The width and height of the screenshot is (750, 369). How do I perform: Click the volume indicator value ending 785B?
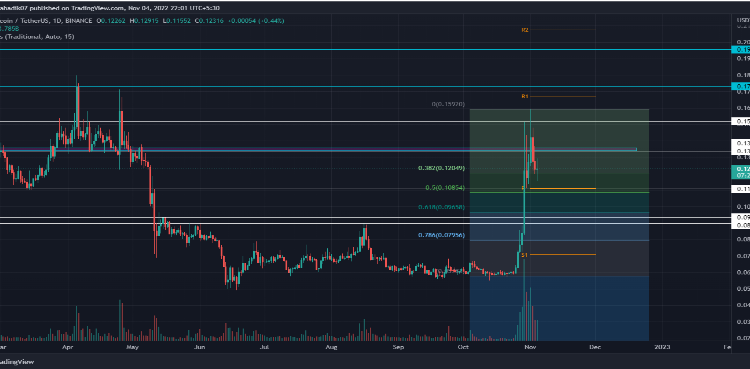pyautogui.click(x=10, y=29)
